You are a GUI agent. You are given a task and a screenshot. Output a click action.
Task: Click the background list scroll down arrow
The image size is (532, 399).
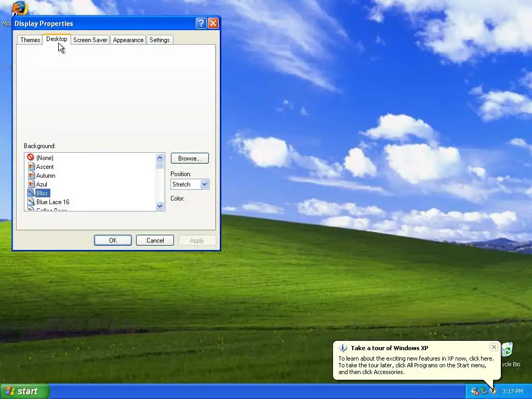(160, 206)
